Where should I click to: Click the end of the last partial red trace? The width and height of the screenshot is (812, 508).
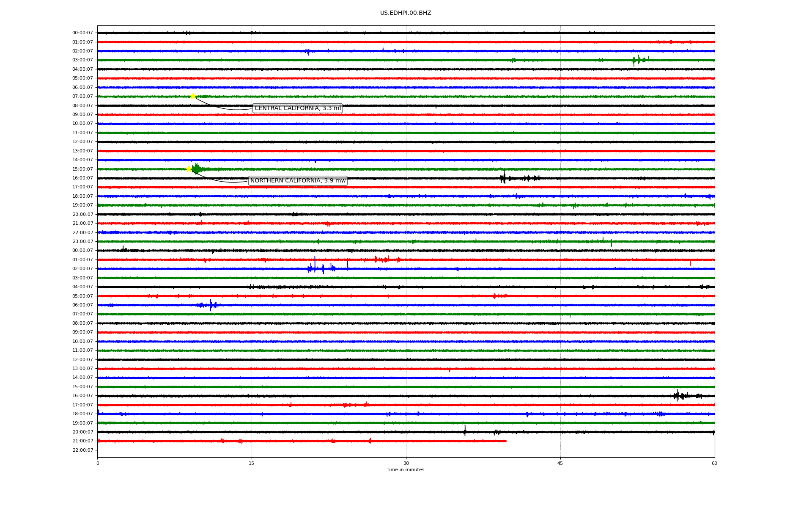pos(505,441)
